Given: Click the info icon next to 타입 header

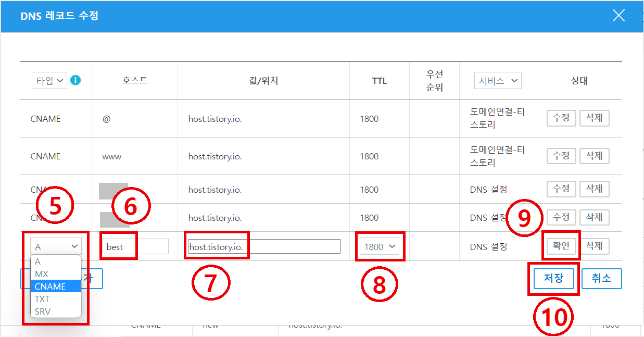Looking at the screenshot, I should coord(74,80).
